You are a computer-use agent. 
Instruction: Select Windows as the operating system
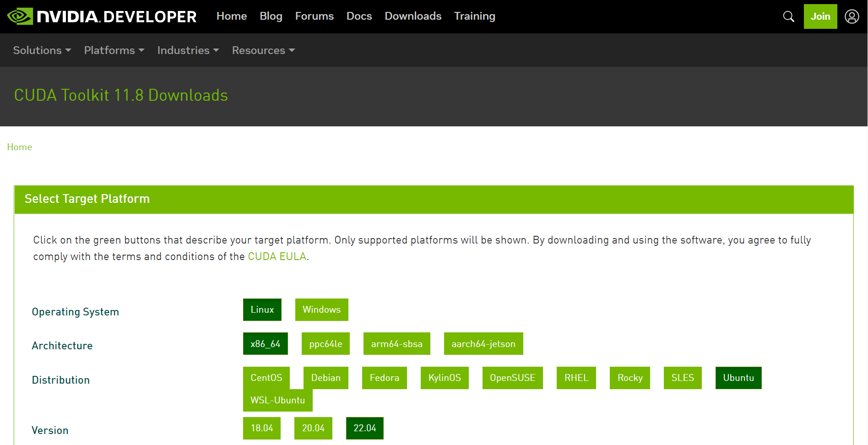[x=321, y=309]
